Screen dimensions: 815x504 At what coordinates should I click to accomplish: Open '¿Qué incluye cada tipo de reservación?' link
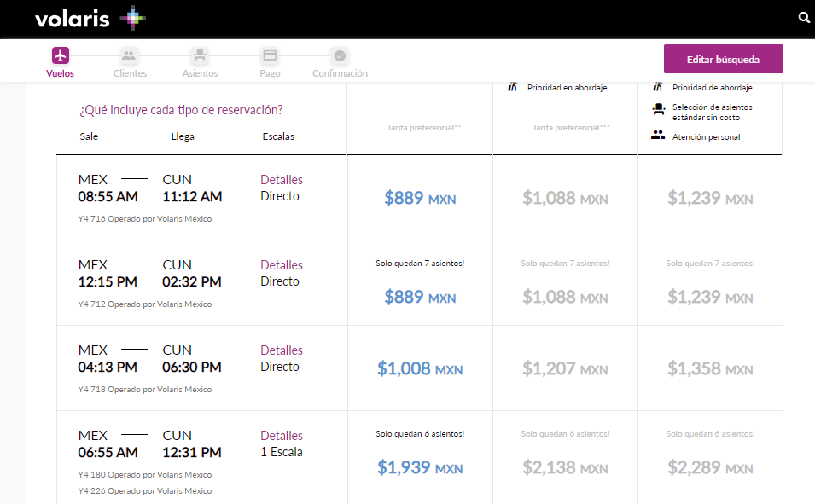pos(181,110)
